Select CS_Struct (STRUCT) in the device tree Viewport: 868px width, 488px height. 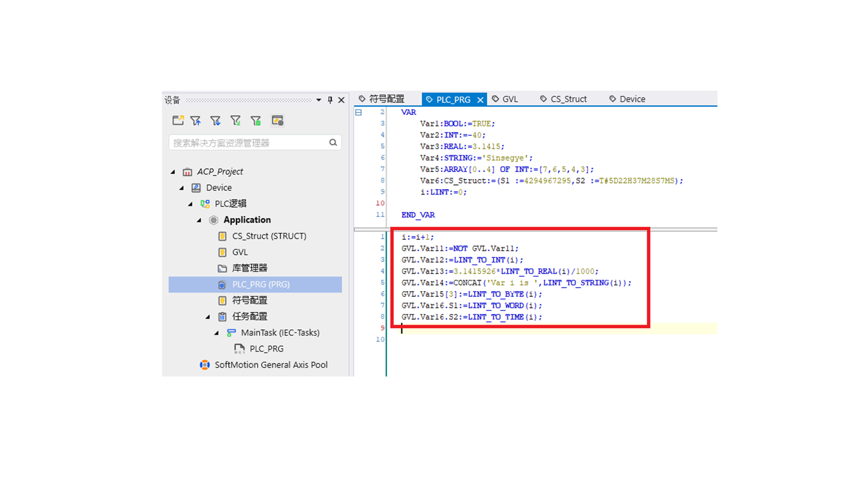tap(269, 236)
